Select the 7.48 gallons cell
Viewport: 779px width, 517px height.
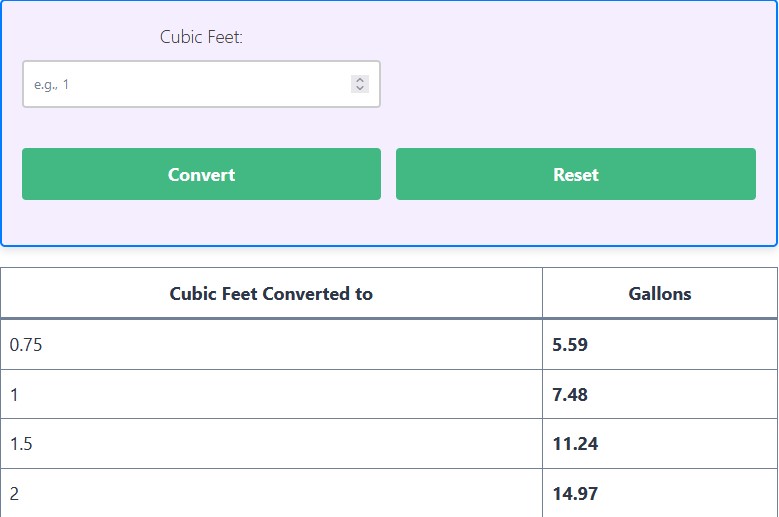pos(660,394)
